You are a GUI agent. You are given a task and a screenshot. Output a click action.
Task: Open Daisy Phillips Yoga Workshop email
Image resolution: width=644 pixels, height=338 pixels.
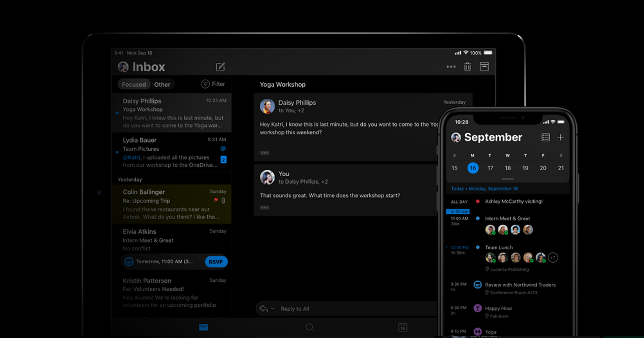pyautogui.click(x=172, y=113)
